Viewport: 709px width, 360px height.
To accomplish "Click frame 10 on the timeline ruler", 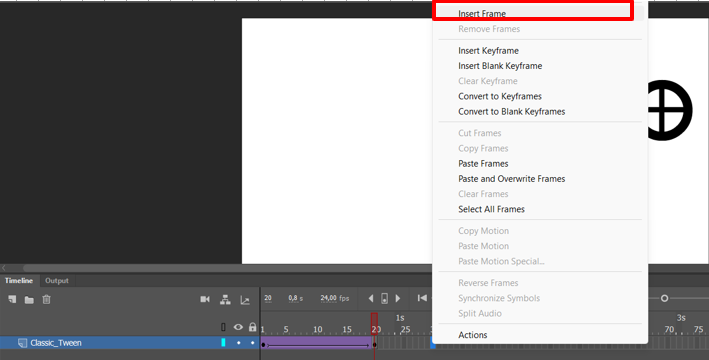I will [318, 329].
